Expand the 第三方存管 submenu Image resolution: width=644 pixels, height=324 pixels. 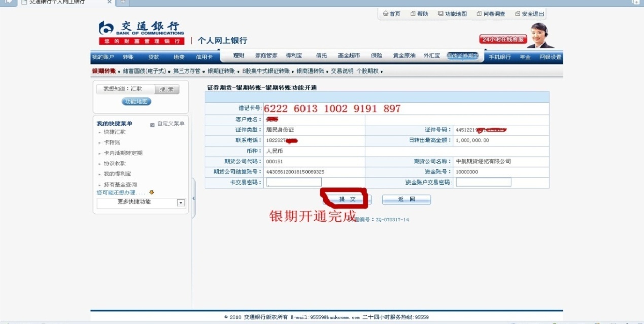pos(187,71)
